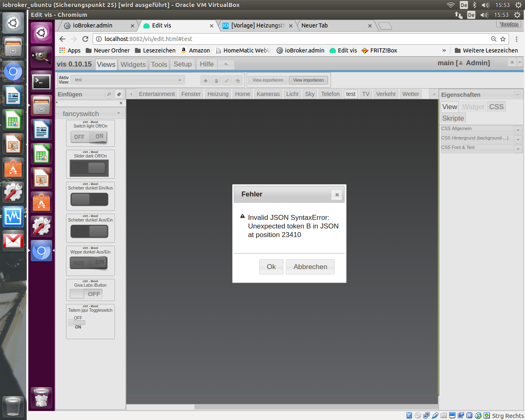Open the Aktiv View dropdown showing test
Screen dimensions: 525x420
click(x=128, y=80)
